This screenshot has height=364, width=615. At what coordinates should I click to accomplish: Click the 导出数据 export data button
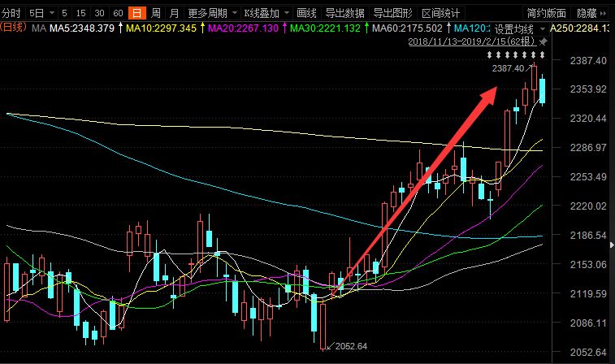pos(344,13)
